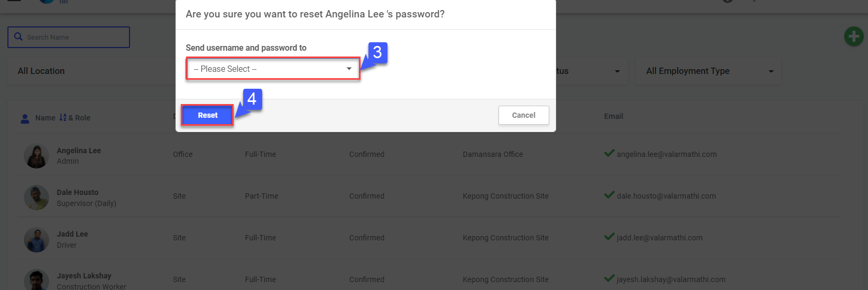Click the green add employee plus icon
The height and width of the screenshot is (290, 868).
click(853, 36)
